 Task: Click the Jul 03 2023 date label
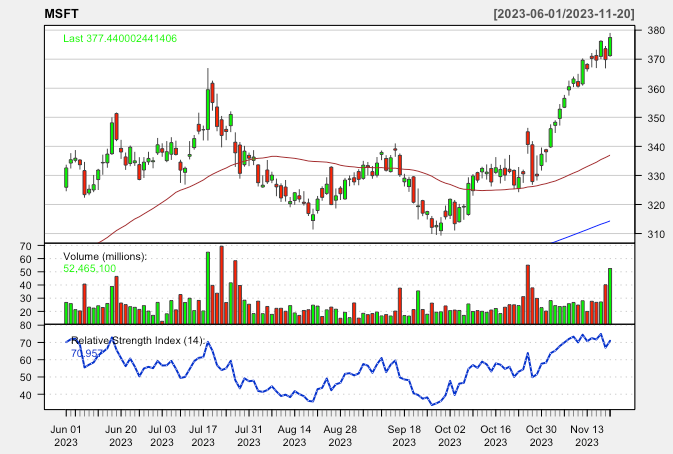pos(162,436)
